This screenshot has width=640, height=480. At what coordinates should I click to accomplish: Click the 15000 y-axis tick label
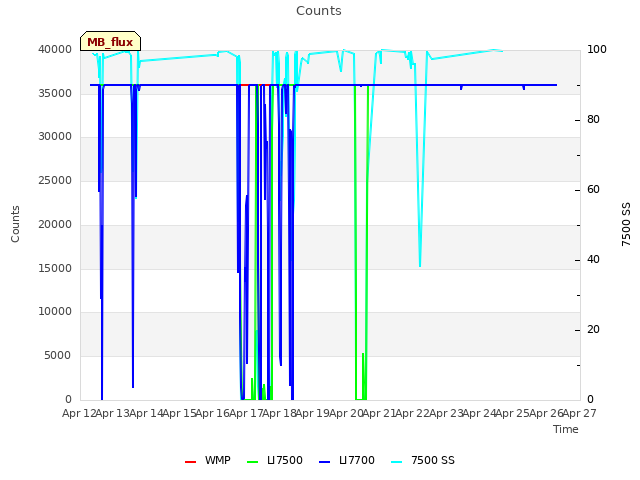tap(55, 268)
